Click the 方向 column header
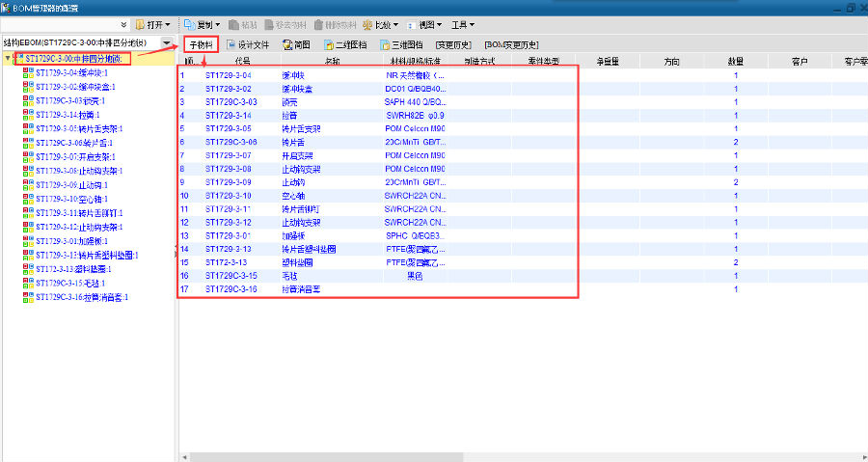This screenshot has width=868, height=462. 671,61
